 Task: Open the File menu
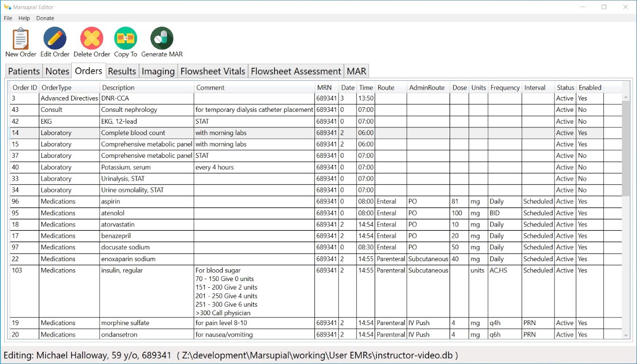click(8, 18)
